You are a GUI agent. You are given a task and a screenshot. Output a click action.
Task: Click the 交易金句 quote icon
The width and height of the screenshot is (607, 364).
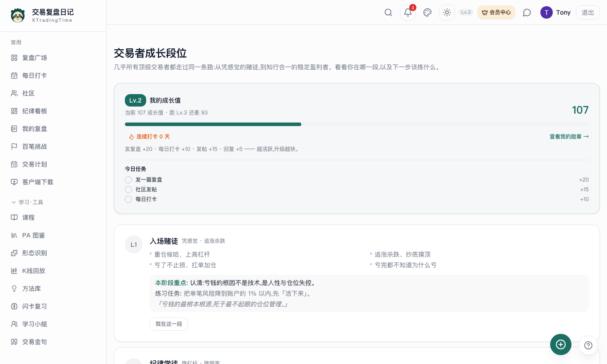pyautogui.click(x=14, y=342)
